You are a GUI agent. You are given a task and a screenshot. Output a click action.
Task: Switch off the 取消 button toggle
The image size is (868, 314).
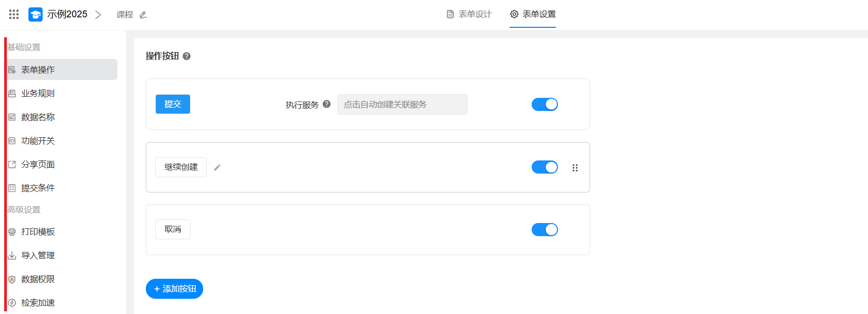click(544, 230)
